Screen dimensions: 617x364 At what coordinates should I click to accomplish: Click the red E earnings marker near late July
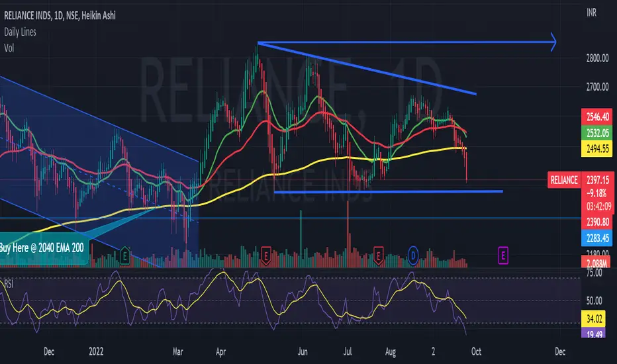[378, 255]
